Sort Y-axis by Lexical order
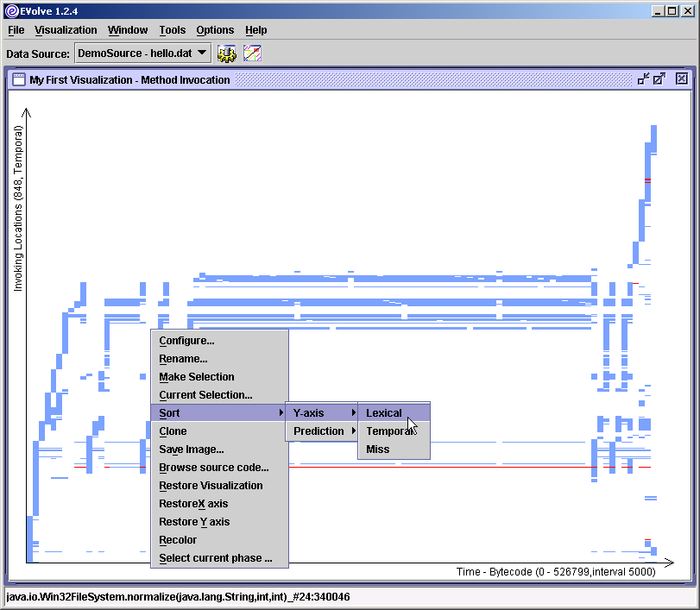 point(394,412)
